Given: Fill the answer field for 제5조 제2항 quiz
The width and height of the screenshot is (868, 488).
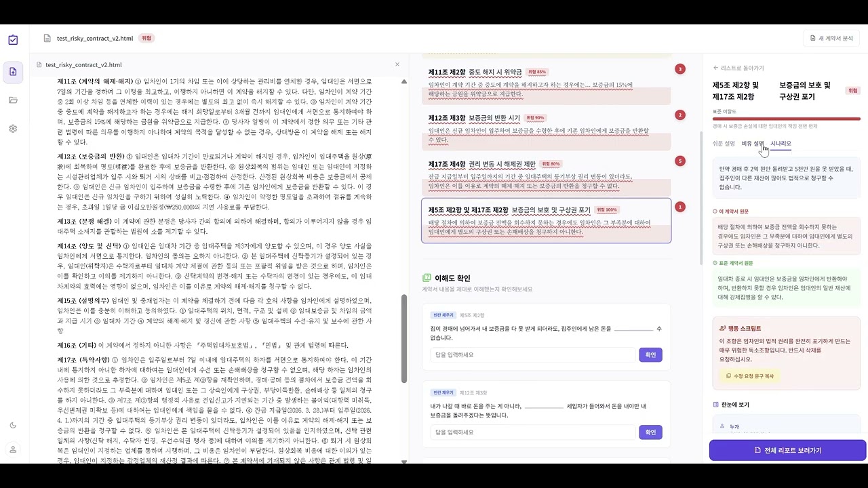Looking at the screenshot, I should click(x=533, y=355).
